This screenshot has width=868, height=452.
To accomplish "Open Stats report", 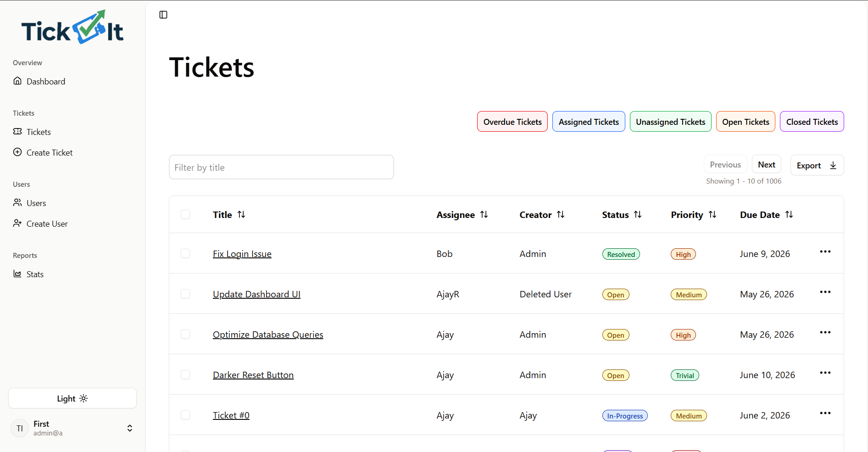I will pyautogui.click(x=28, y=274).
